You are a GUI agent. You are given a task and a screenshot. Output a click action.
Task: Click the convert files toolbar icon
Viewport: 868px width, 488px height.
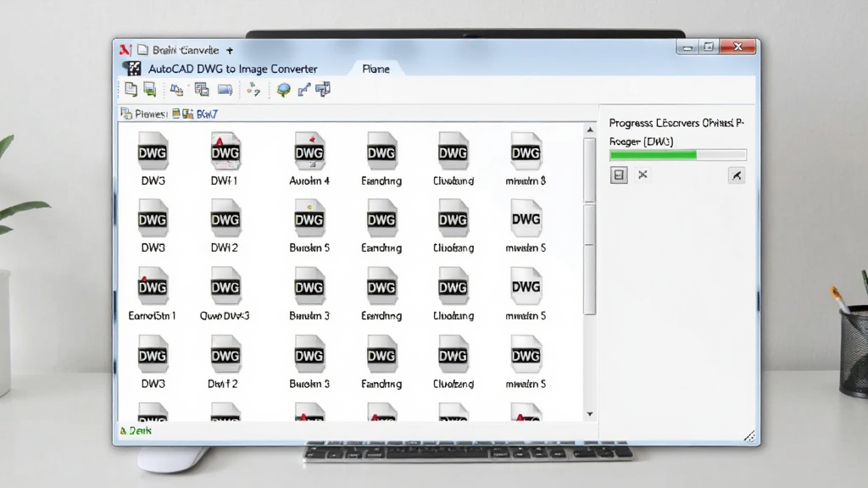click(176, 90)
